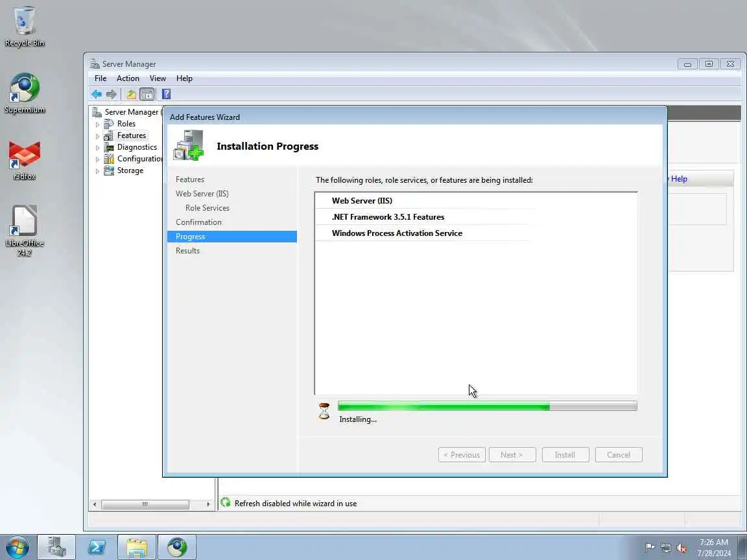The width and height of the screenshot is (747, 560).
Task: Click the green installation progress bar
Action: [487, 406]
